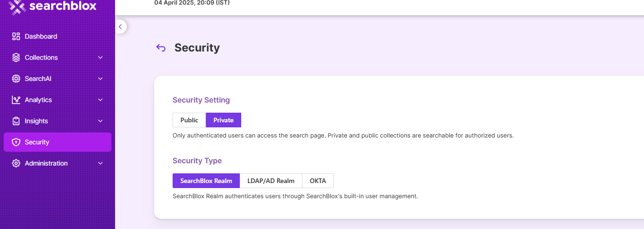Expand the Administration menu chevron

click(x=100, y=163)
